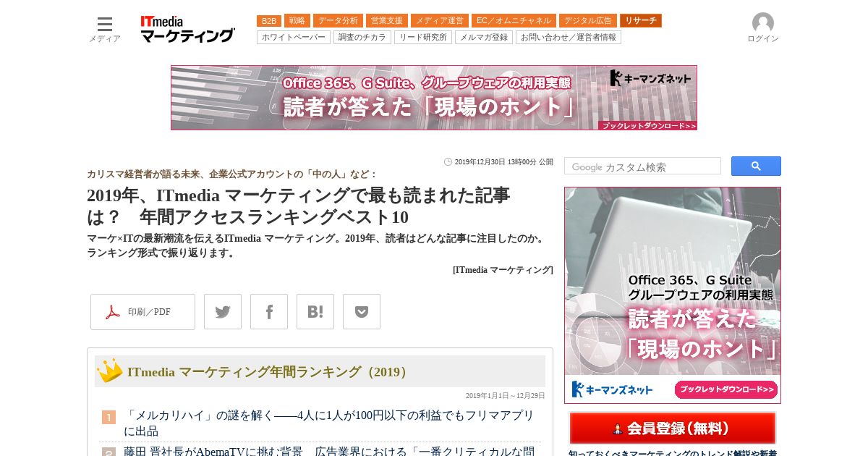Click the ranking period 2019年1月1日～12月29日
Screen dimensions: 868x456
click(x=505, y=396)
